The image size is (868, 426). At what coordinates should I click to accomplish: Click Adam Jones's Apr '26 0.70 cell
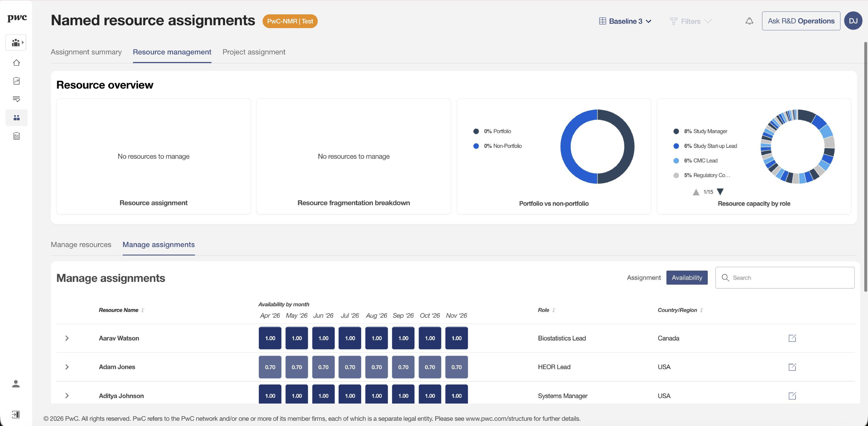click(x=270, y=367)
